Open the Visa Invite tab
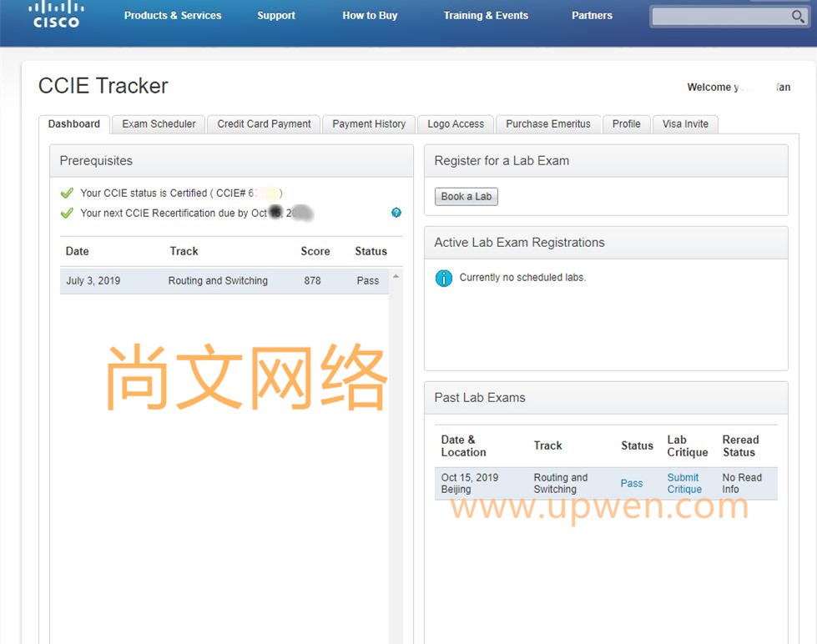This screenshot has height=644, width=817. 685,124
